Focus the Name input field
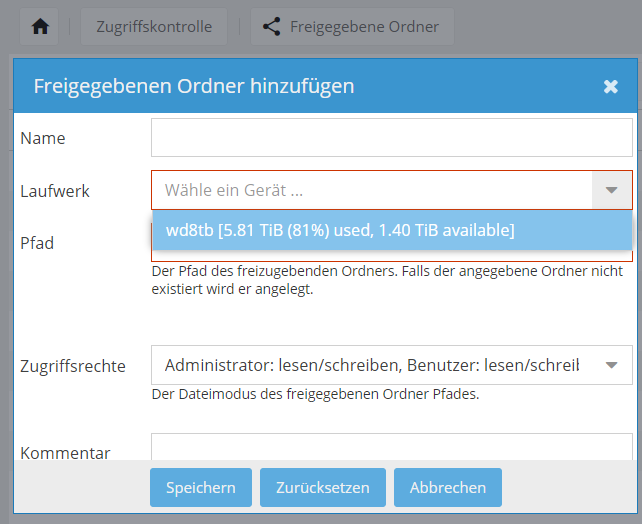Viewport: 642px width, 524px height. 392,138
